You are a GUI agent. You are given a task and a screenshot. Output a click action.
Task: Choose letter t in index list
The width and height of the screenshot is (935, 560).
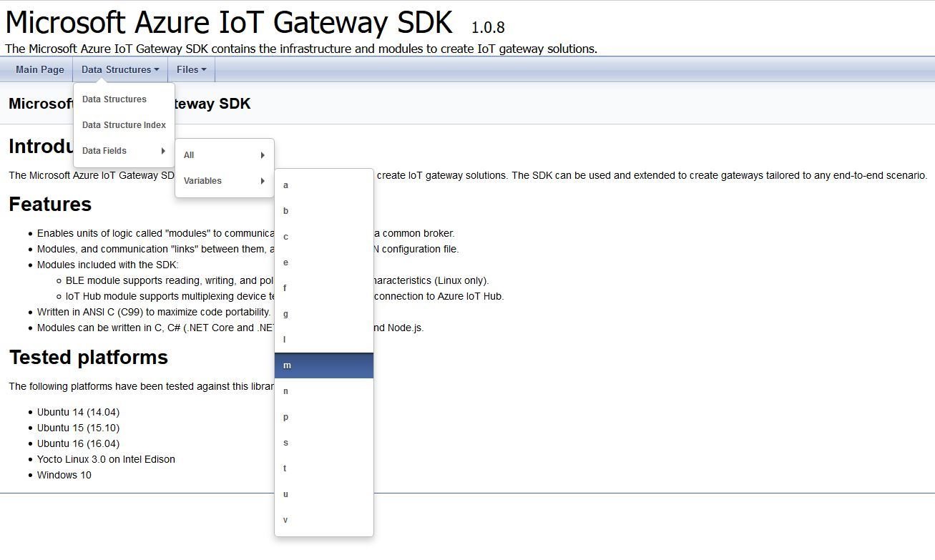coord(324,468)
